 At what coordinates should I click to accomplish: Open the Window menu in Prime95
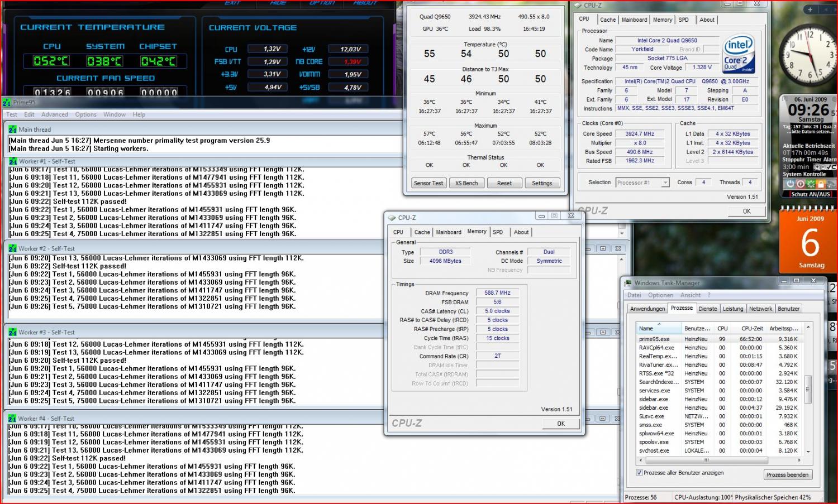click(x=115, y=114)
